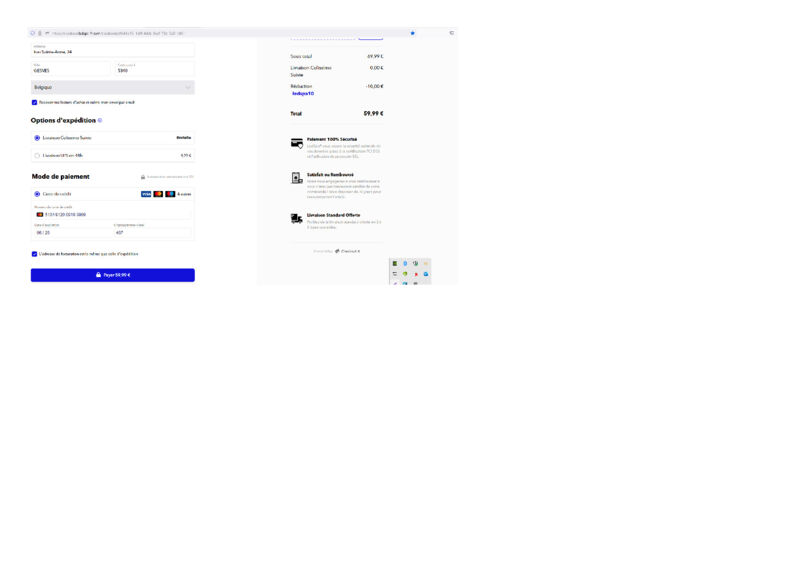The image size is (800, 566).
Task: Click the address field containing Sainte-Anne, 34
Action: pyautogui.click(x=112, y=50)
